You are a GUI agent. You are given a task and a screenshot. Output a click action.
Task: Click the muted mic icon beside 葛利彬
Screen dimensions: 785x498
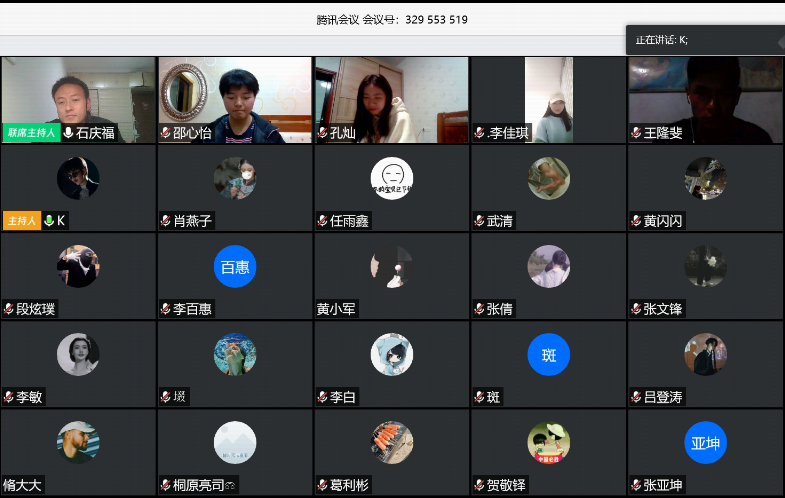tap(322, 485)
